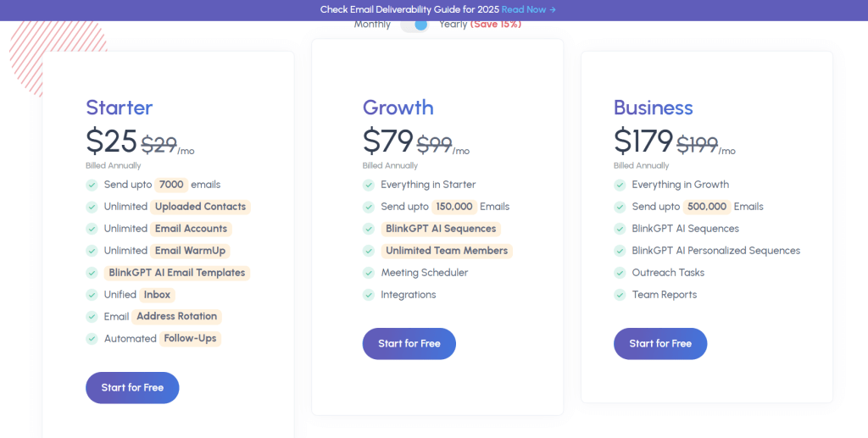
Task: Click the checkmark icon beside Meeting Scheduler
Action: tap(369, 273)
